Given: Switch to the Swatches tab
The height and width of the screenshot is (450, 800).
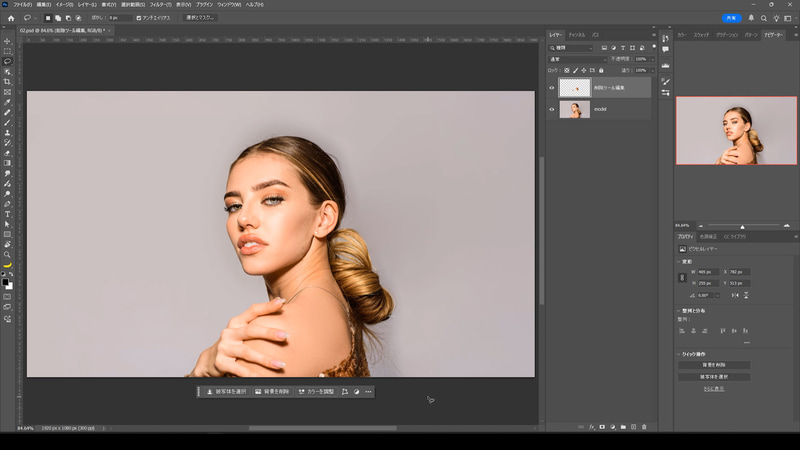Looking at the screenshot, I should (701, 35).
